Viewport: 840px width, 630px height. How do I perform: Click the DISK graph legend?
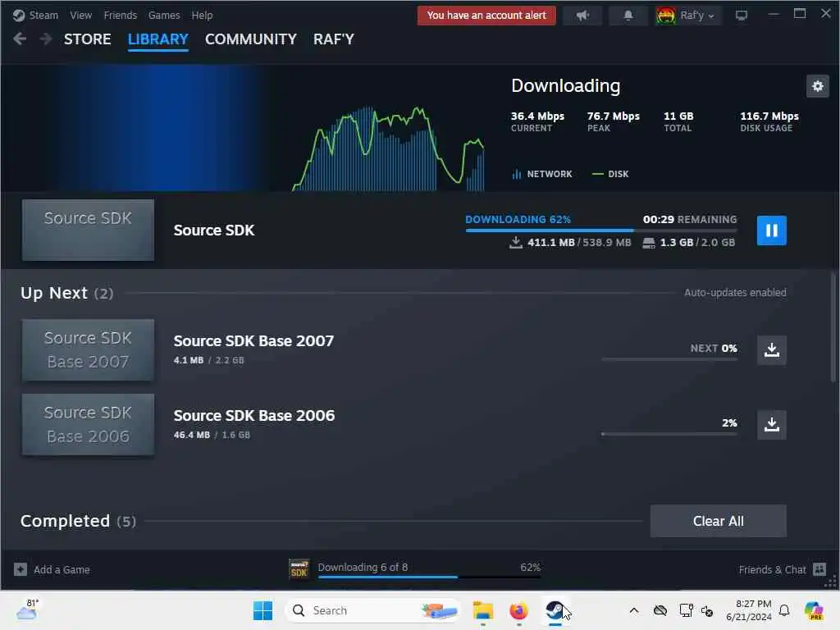(610, 174)
